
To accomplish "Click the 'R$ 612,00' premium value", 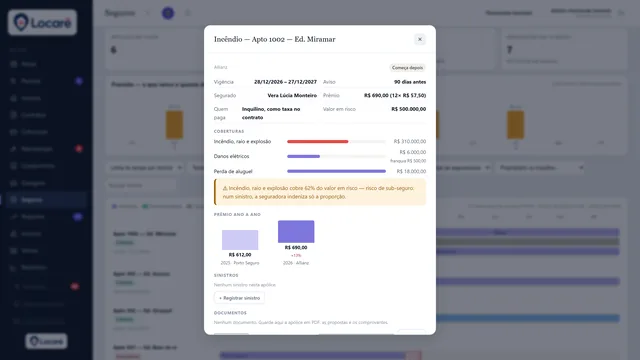I will tap(240, 255).
